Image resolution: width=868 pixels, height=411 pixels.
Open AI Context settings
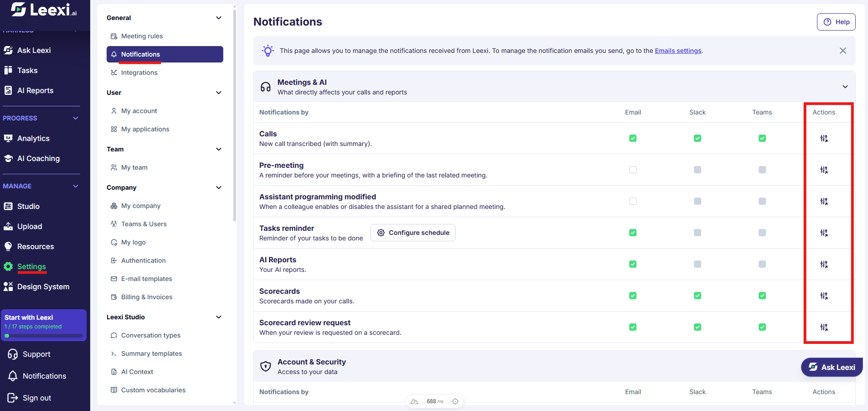pos(165,372)
